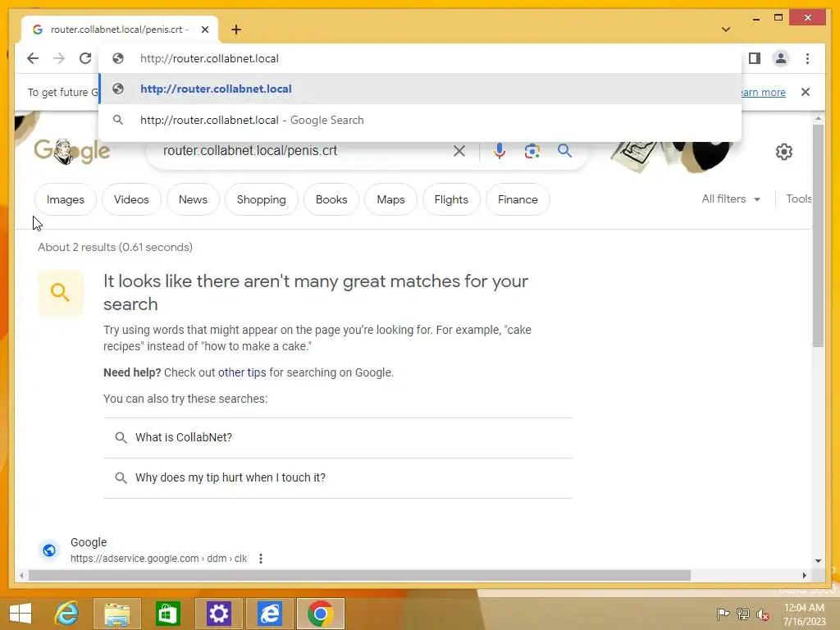Select the 'What is CollabNet?' suggested search

pos(338,438)
